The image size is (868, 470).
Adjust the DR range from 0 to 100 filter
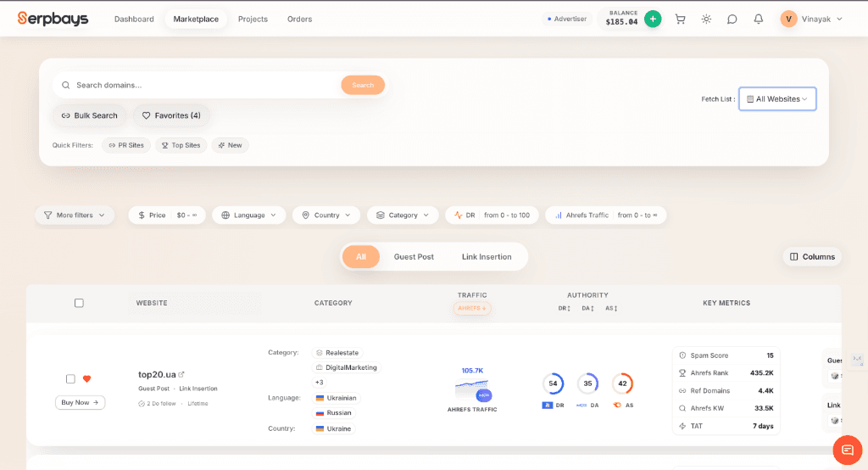click(492, 215)
